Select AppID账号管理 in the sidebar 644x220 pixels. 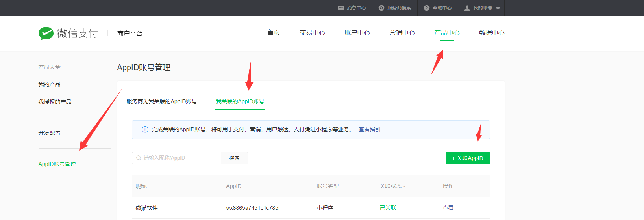57,164
